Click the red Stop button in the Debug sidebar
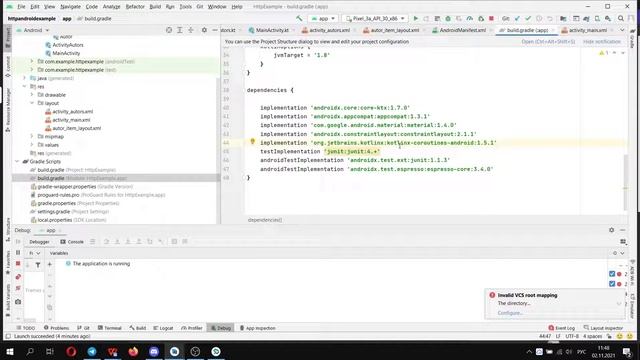 click(18, 264)
